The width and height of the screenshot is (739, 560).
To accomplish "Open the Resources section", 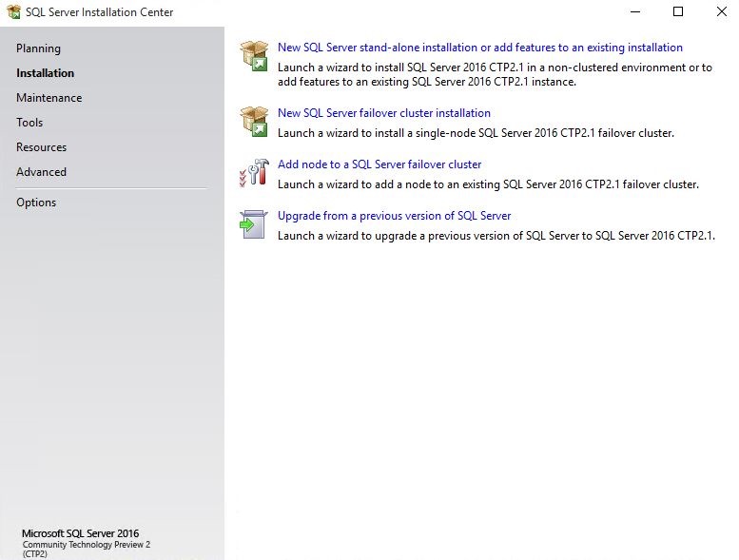I will tap(42, 147).
